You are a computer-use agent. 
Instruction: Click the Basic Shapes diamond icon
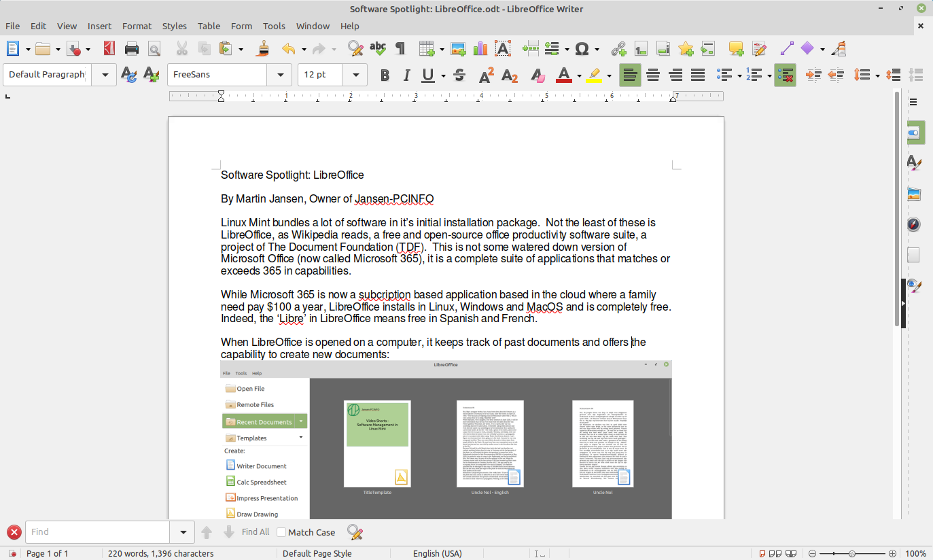point(807,48)
